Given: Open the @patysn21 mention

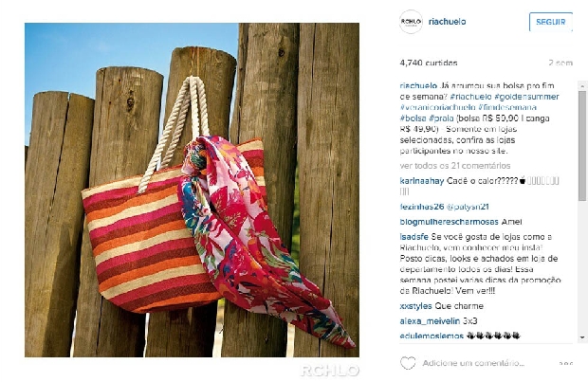Looking at the screenshot, I should tap(468, 207).
